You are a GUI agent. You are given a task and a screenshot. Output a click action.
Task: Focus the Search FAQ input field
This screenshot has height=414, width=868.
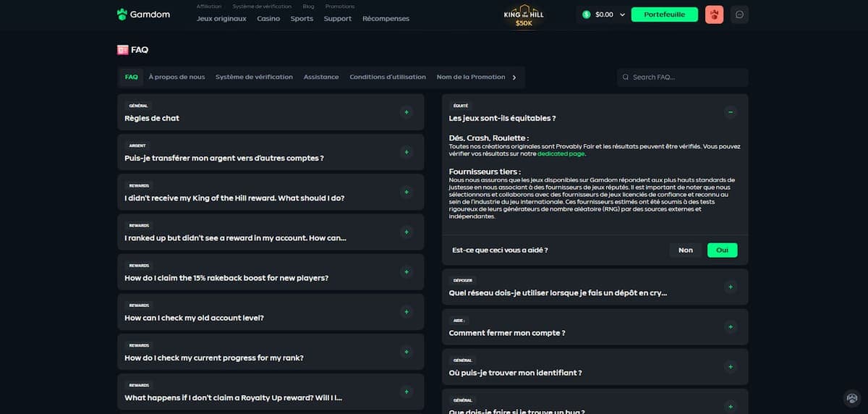[682, 77]
